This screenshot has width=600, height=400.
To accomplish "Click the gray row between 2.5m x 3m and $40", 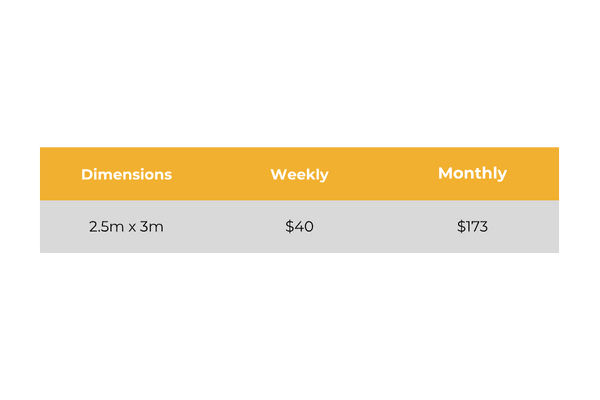I will [x=224, y=227].
